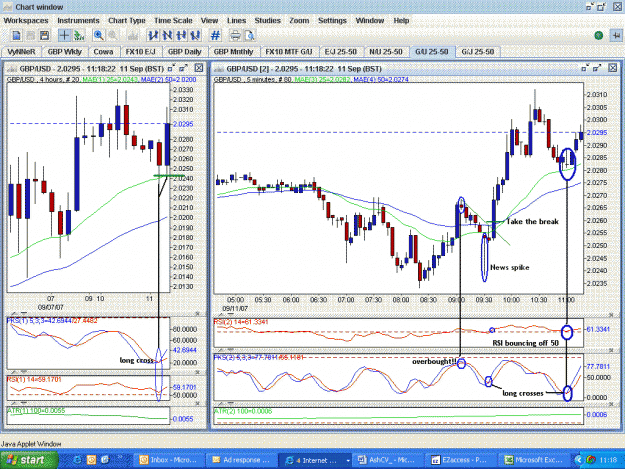Detach the GBP/USD [2] chart panel
Viewport: 625px width, 469px height.
pyautogui.click(x=585, y=68)
